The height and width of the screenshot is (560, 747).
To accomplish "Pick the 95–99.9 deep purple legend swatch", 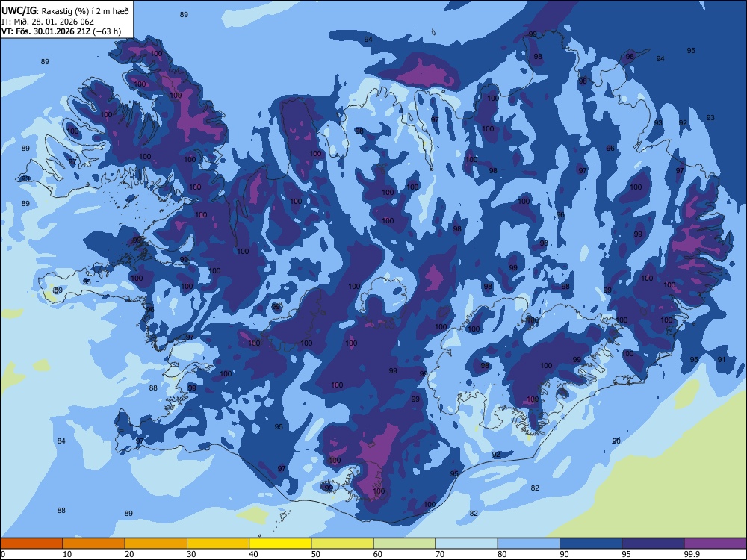I will click(x=653, y=544).
